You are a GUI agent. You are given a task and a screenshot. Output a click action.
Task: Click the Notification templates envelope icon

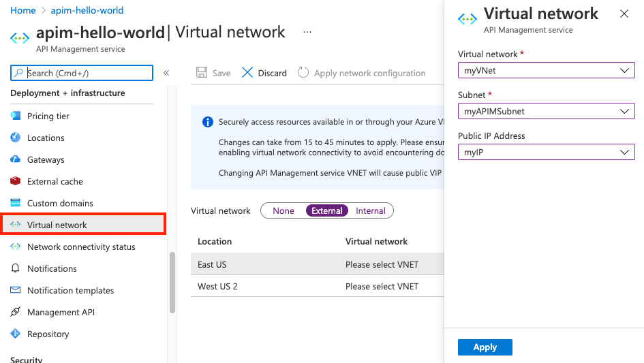16,290
